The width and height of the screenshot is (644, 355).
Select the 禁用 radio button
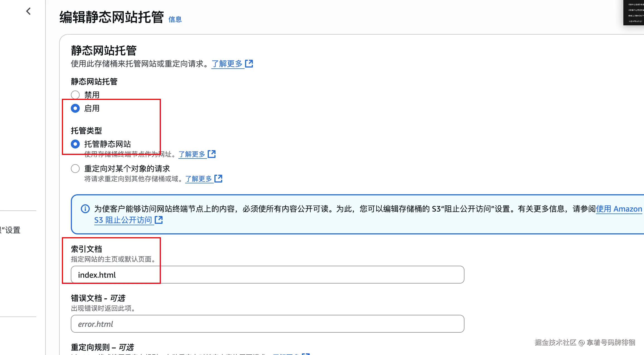(75, 95)
